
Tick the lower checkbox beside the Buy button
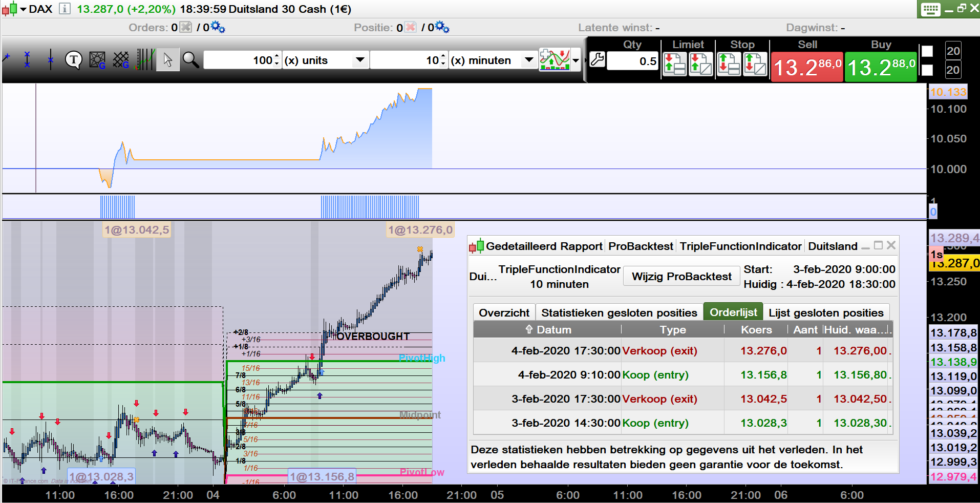click(x=927, y=70)
